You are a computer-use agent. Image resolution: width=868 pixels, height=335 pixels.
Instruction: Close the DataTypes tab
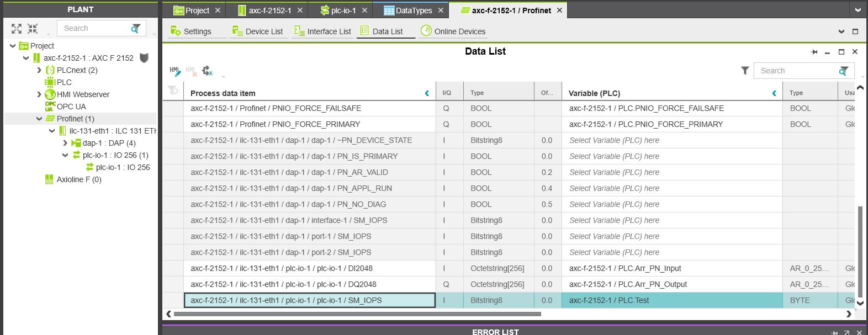point(441,10)
